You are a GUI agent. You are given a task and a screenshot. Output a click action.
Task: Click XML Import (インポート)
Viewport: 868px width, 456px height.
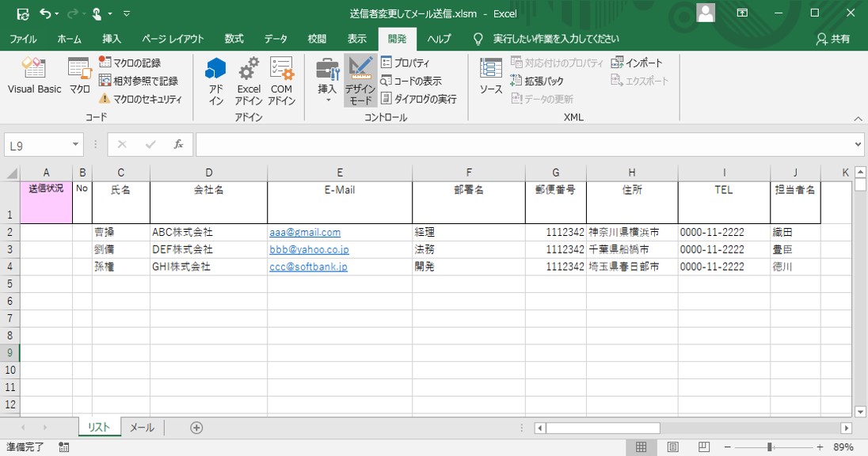click(637, 63)
